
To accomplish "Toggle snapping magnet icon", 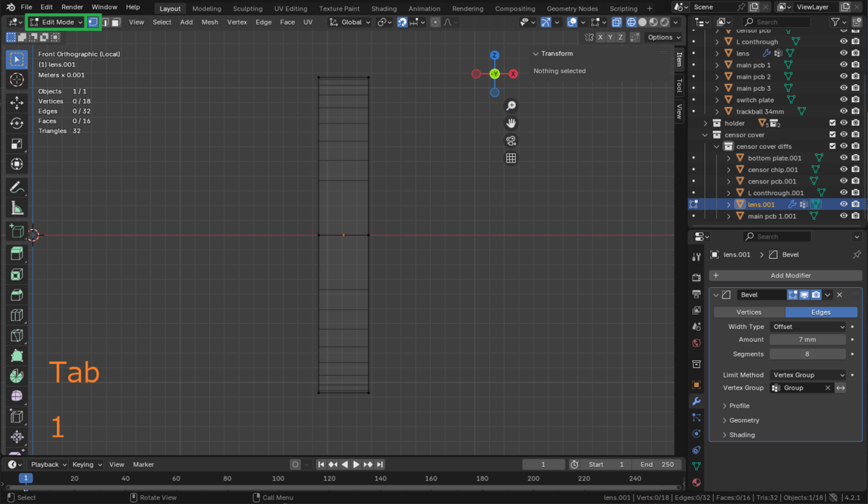I will (402, 22).
